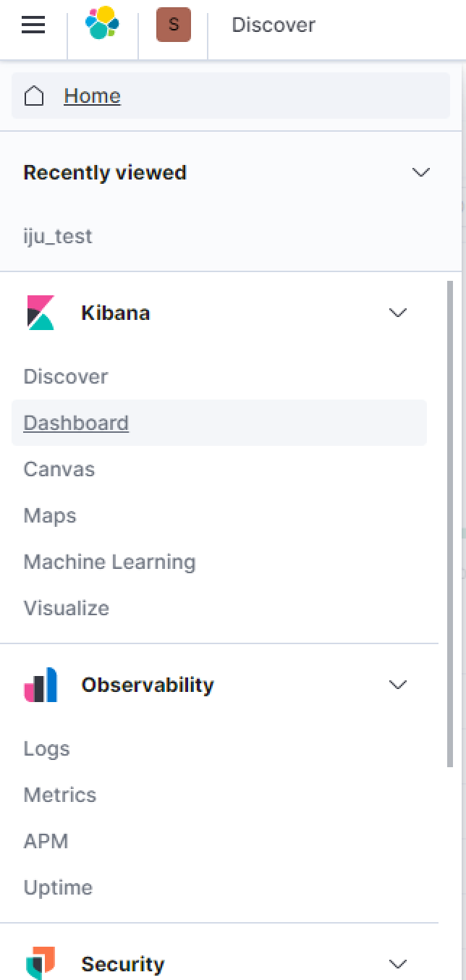Click the Security logo icon
The height and width of the screenshot is (980, 466).
click(41, 963)
